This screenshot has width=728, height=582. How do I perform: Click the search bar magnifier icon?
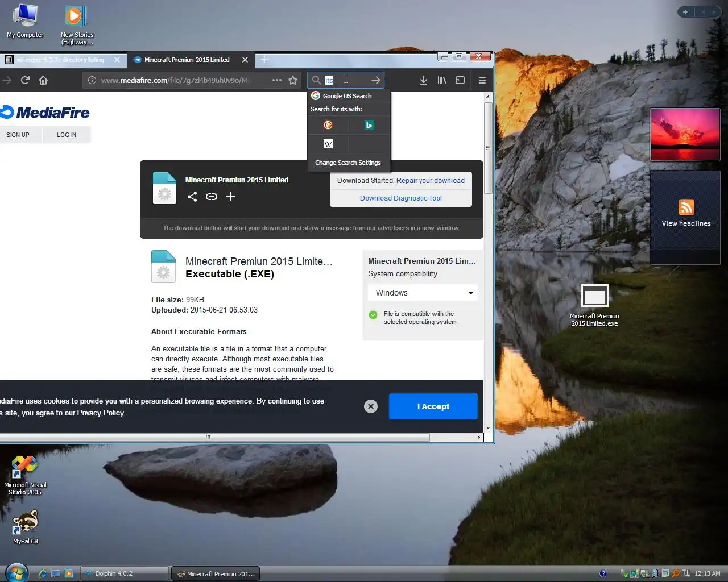point(316,80)
